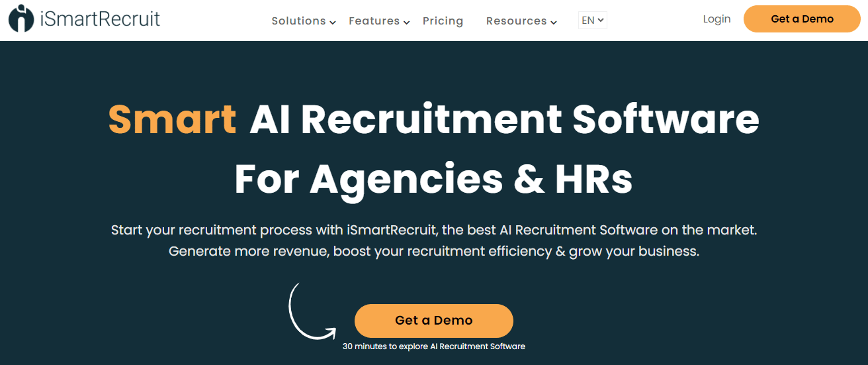Click the Generate more revenue sentence
The image size is (868, 365).
coord(434,251)
